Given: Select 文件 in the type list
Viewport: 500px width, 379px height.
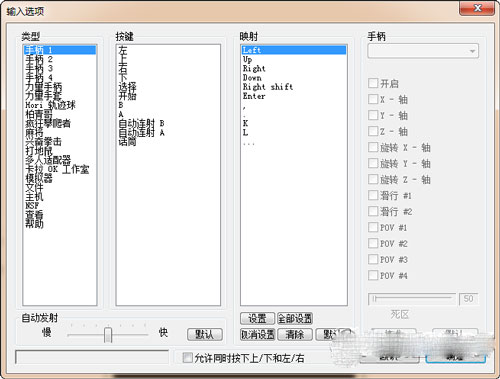Looking at the screenshot, I should coord(60,187).
